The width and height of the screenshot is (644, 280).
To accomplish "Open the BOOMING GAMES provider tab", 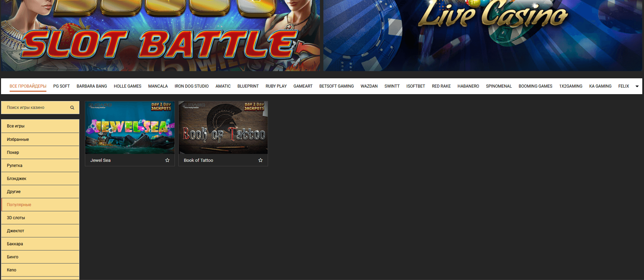I will [x=535, y=86].
